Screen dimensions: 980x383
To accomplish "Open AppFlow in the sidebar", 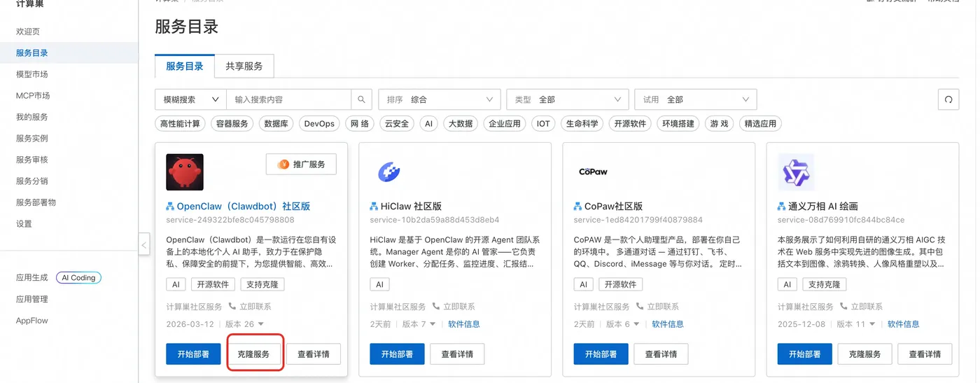I will 32,321.
